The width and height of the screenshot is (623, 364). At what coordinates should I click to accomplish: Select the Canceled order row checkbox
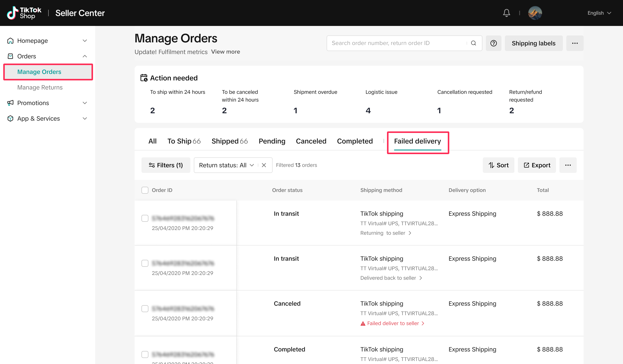point(145,309)
